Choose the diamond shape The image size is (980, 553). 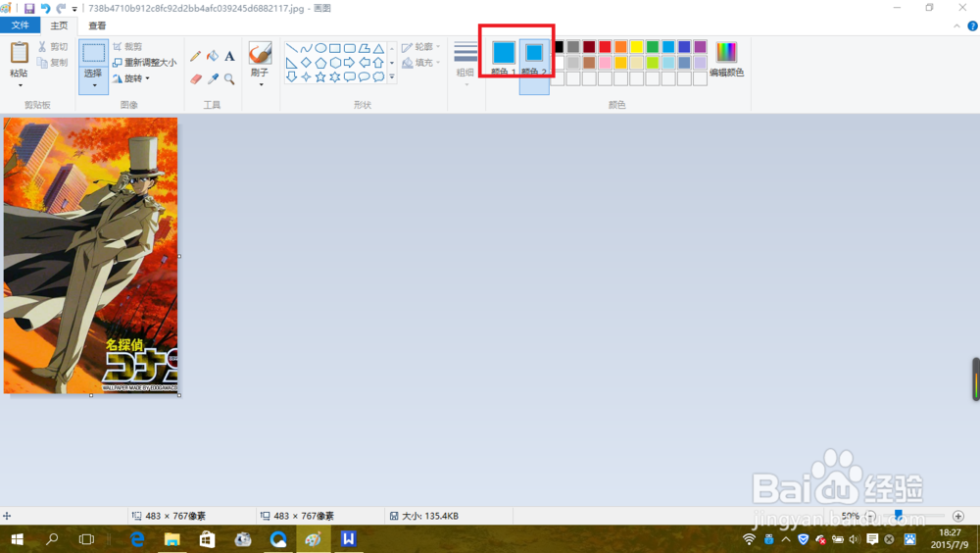(x=306, y=63)
